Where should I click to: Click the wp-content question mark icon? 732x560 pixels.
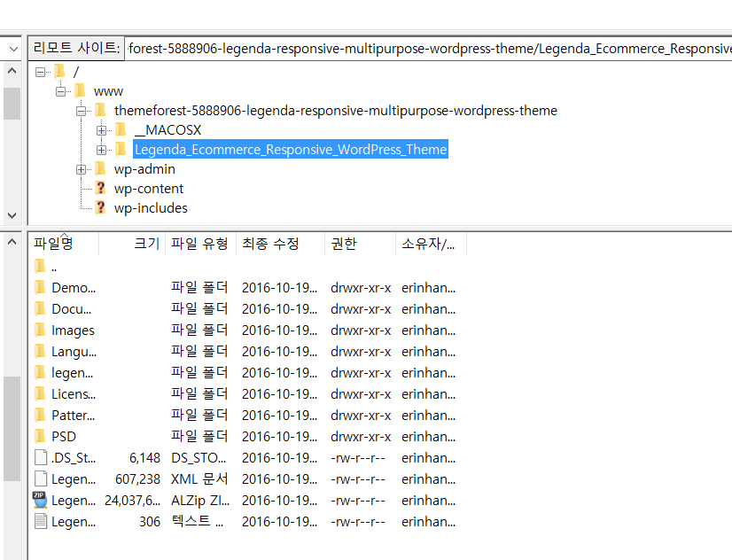pyautogui.click(x=100, y=188)
